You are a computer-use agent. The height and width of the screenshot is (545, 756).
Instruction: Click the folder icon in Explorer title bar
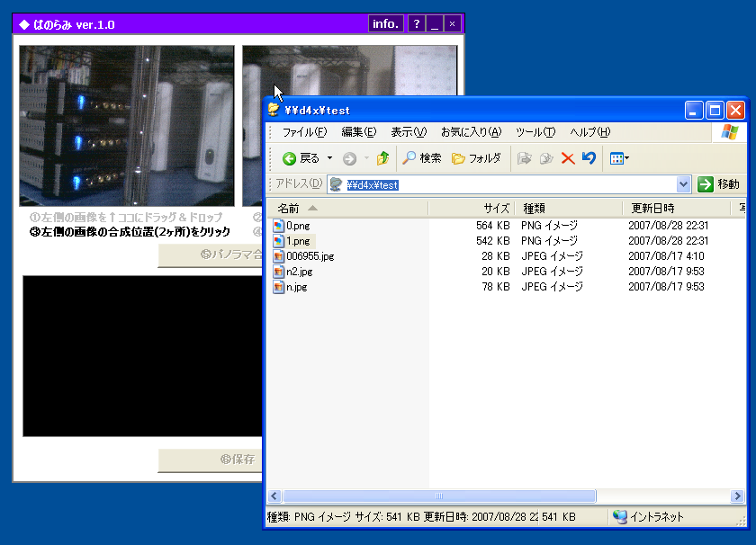point(274,110)
